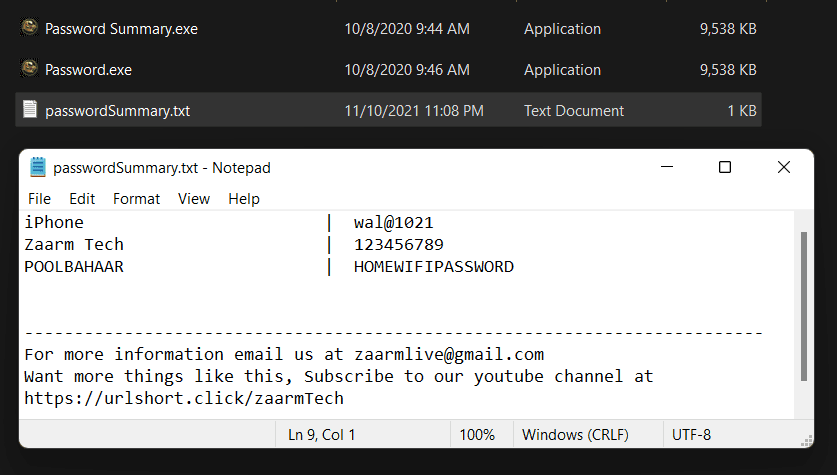The height and width of the screenshot is (475, 837).
Task: Click the Text Document type cell
Action: 574,111
